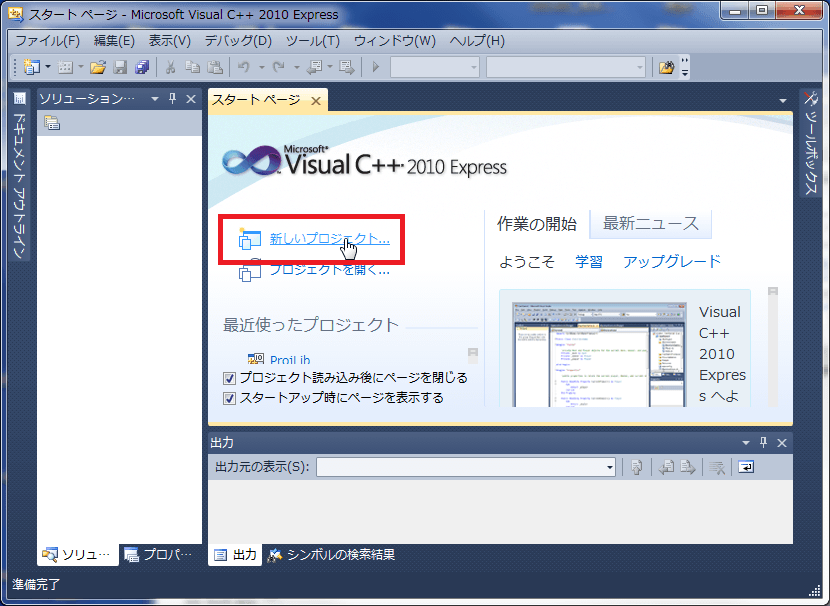This screenshot has height=606, width=830.
Task: Toggle プロジェクト読み込み後にページを閉じる checkbox
Action: pyautogui.click(x=229, y=378)
